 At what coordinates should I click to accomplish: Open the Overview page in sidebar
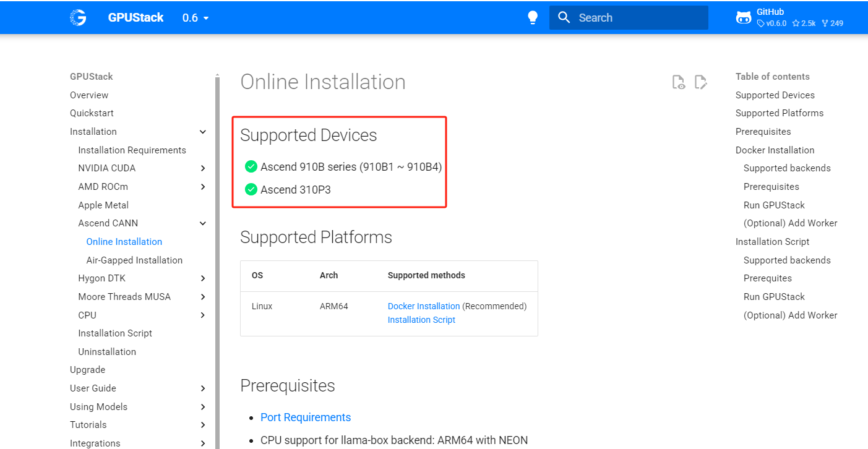tap(89, 95)
